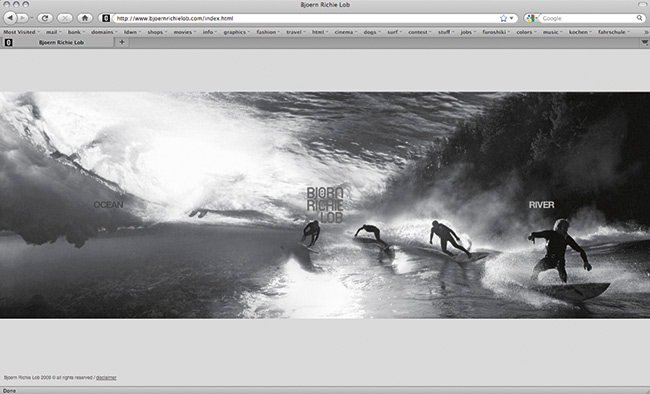Open the fahrschule bookmarks folder
The height and width of the screenshot is (394, 650).
[x=614, y=32]
